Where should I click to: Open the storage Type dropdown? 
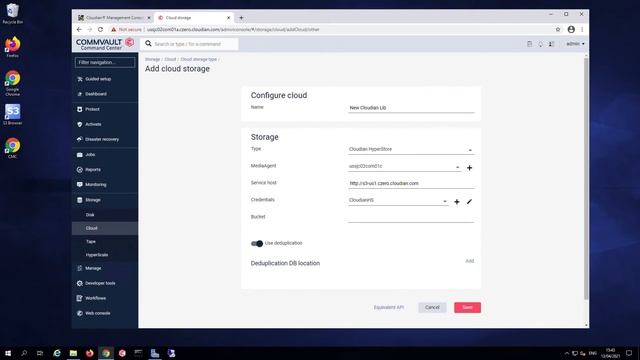(x=411, y=149)
